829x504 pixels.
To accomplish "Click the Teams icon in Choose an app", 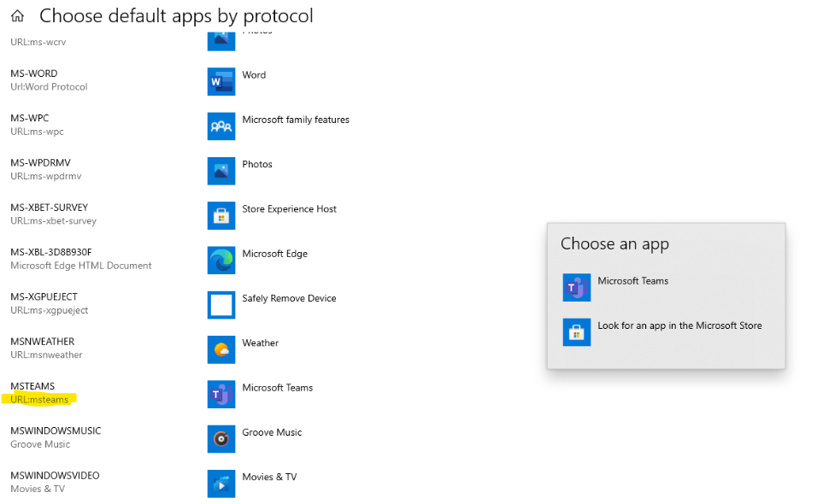I will coord(576,287).
